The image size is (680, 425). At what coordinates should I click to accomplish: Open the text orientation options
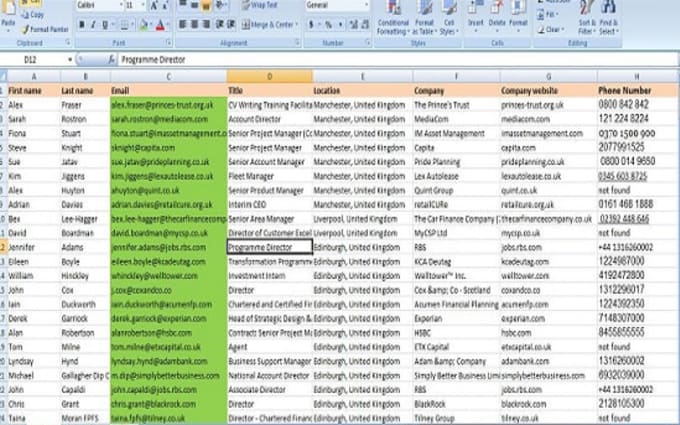pos(221,5)
